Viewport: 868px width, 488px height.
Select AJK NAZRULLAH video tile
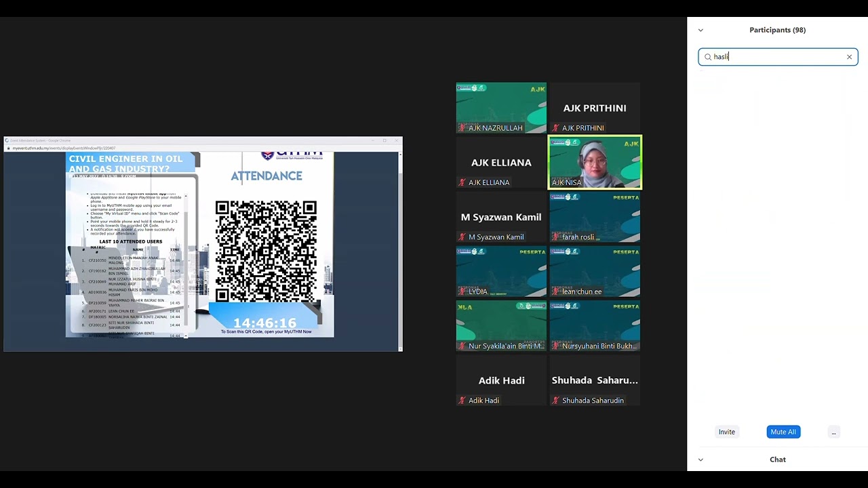(x=501, y=108)
